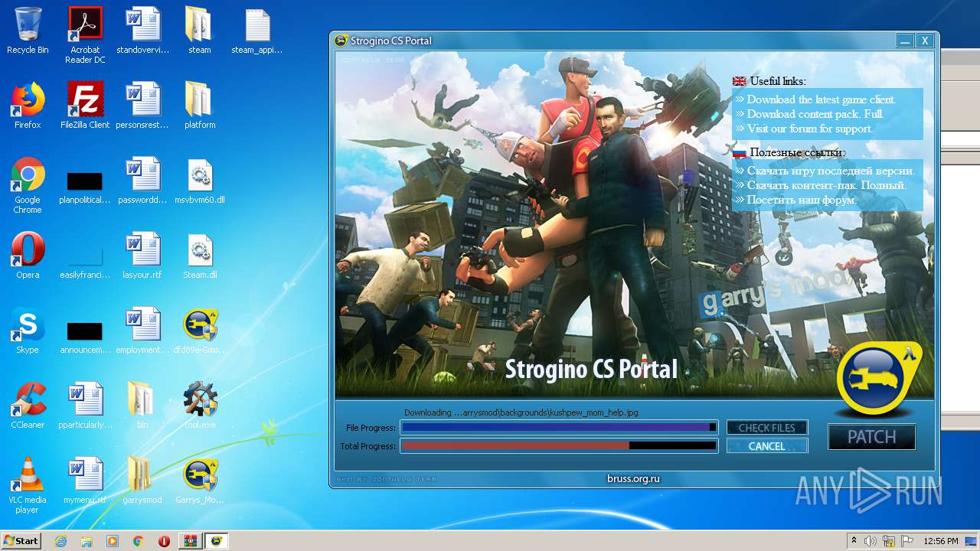Open Windows Media Player taskbar icon

(x=113, y=541)
